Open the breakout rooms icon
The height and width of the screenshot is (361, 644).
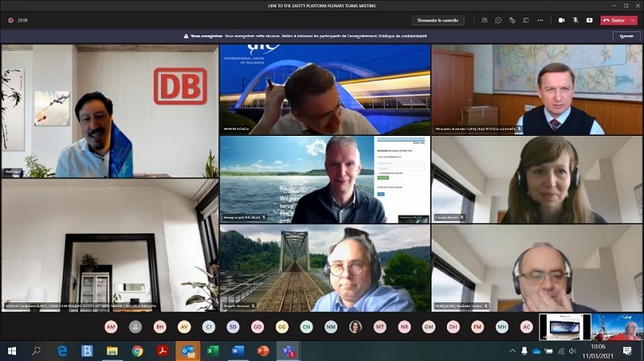point(527,20)
